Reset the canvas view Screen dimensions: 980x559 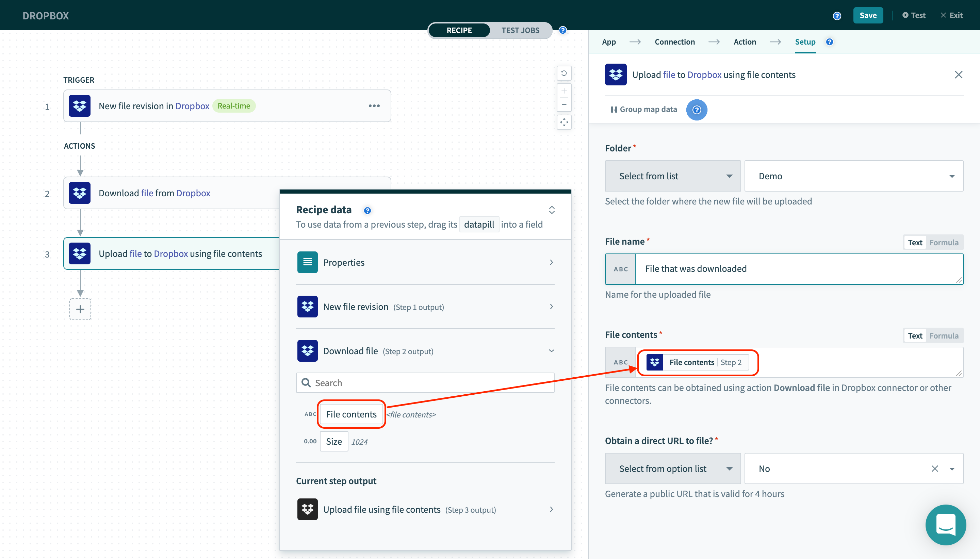point(564,73)
